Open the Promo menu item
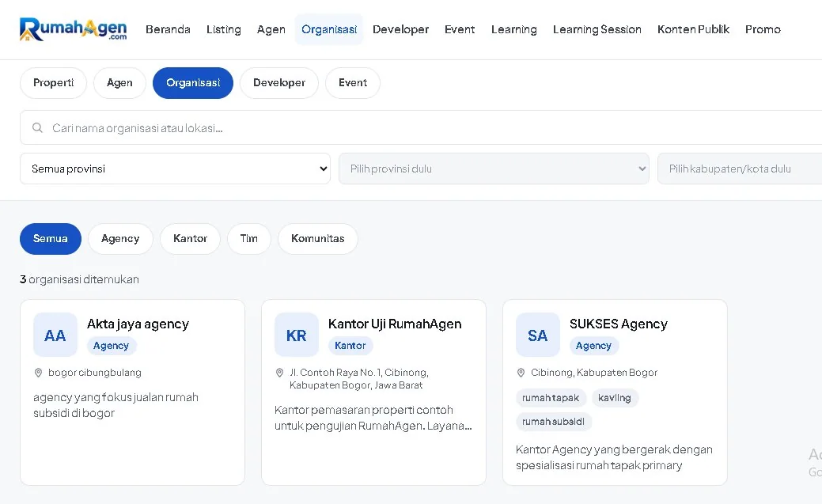822x504 pixels. pyautogui.click(x=763, y=29)
